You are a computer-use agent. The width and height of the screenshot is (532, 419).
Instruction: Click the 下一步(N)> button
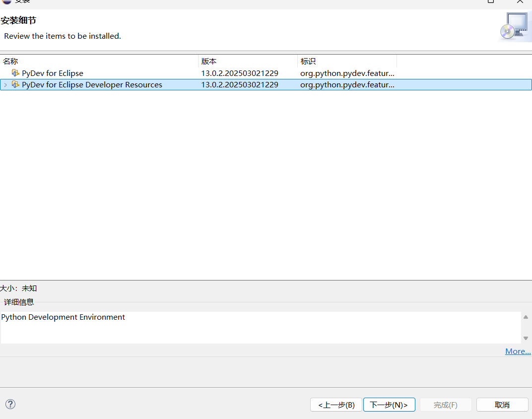(x=389, y=405)
